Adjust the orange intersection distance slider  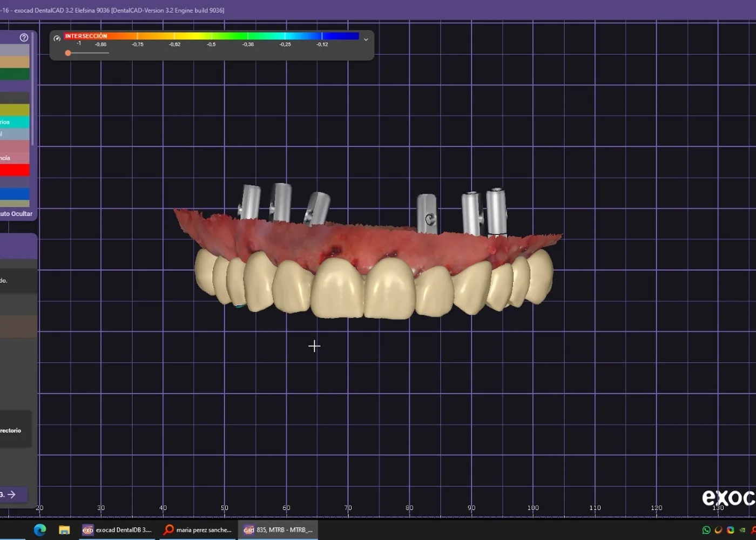tap(68, 53)
